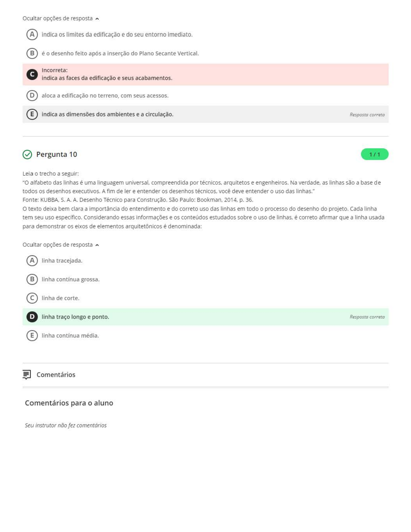Collapse answer options above Pergunta 10
The width and height of the screenshot is (411, 532).
tap(61, 18)
